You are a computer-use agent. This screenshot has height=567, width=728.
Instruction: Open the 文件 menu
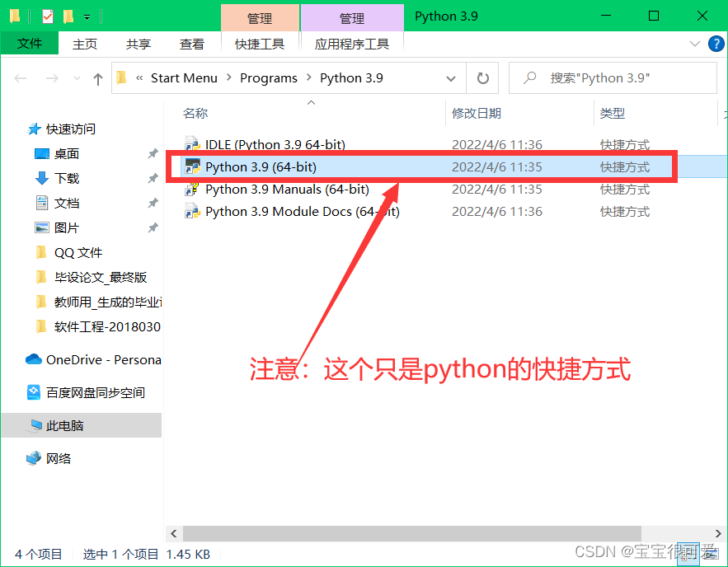(30, 44)
